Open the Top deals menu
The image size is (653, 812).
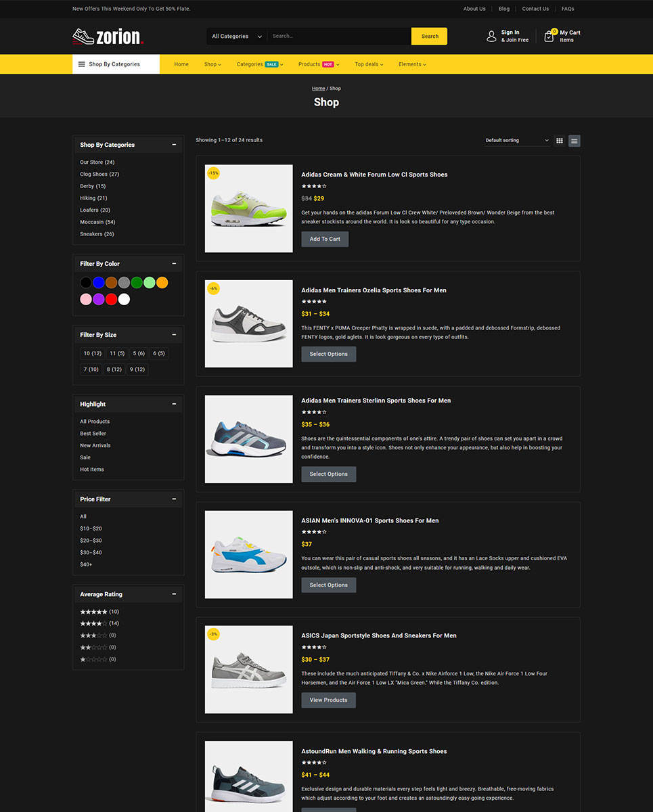[x=369, y=64]
